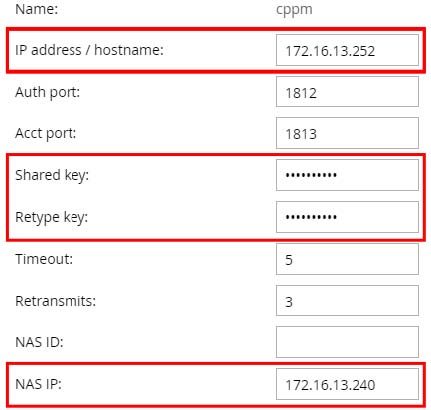
Task: Click the "Acct port:" label
Action: point(46,134)
